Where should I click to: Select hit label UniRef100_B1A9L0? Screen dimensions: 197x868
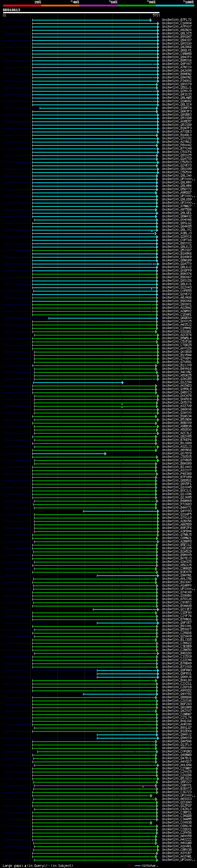tap(177, 135)
